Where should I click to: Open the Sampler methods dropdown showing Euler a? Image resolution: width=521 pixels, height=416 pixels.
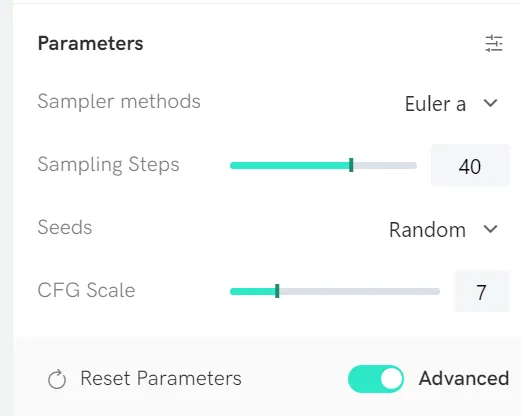pyautogui.click(x=451, y=104)
